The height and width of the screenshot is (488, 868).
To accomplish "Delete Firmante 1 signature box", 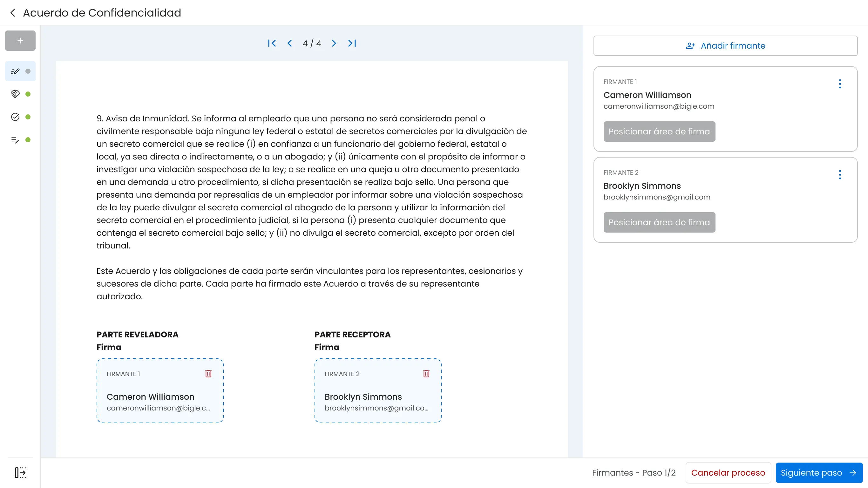I will pos(208,374).
